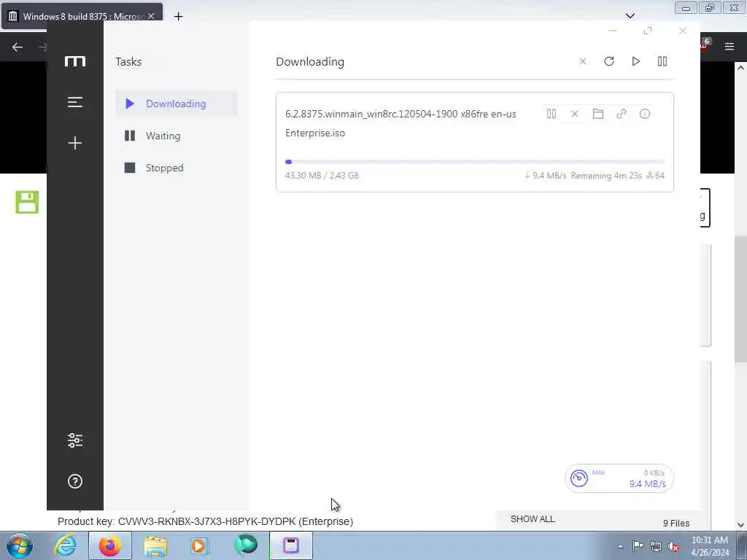Switch to Firefox in the taskbar
Screen dimensions: 747x560
click(x=110, y=545)
